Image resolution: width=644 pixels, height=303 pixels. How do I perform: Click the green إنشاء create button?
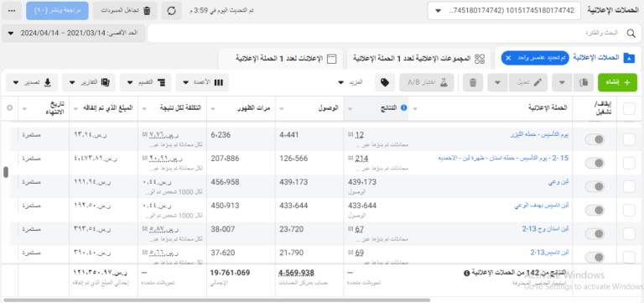pyautogui.click(x=617, y=82)
